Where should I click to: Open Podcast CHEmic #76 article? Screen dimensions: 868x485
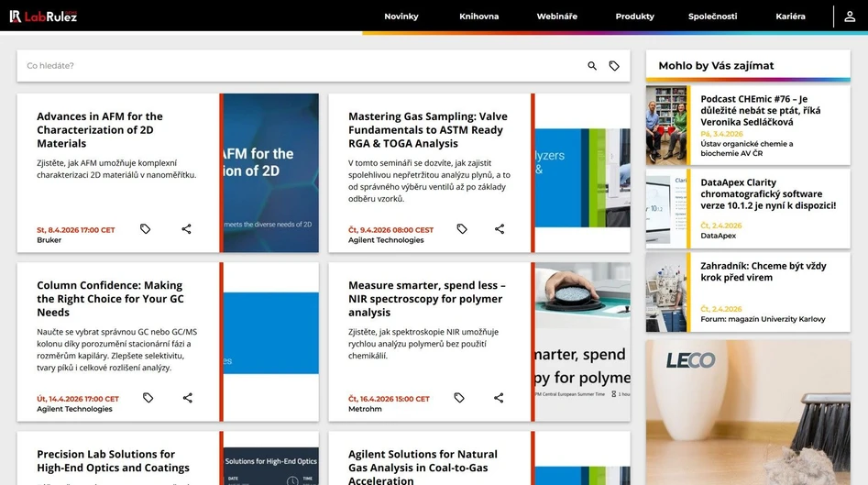tap(760, 110)
